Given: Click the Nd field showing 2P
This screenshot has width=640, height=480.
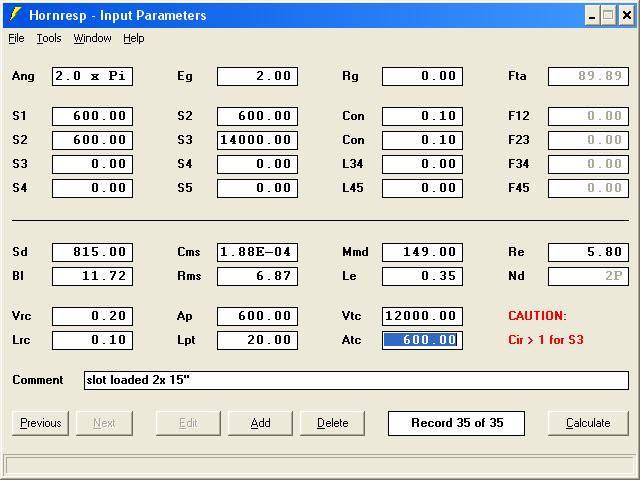Looking at the screenshot, I should pyautogui.click(x=588, y=276).
